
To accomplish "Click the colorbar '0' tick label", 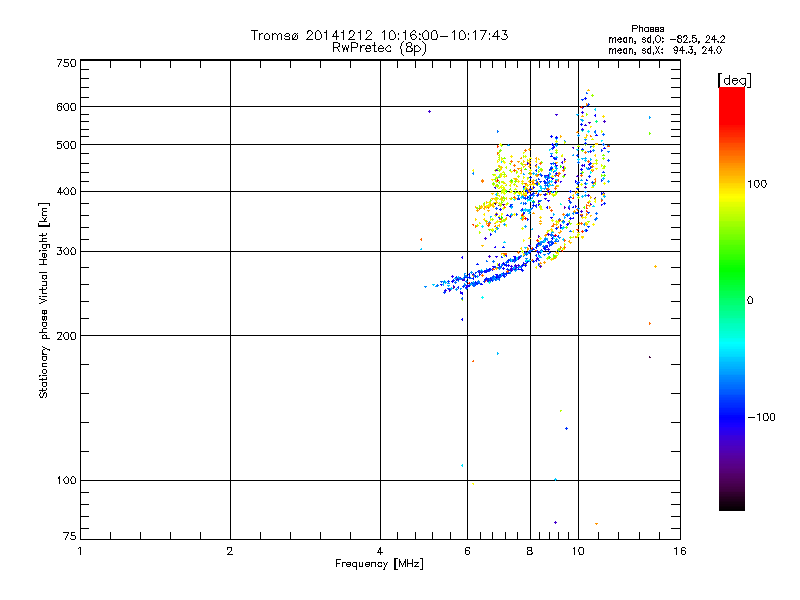I will click(x=750, y=301).
